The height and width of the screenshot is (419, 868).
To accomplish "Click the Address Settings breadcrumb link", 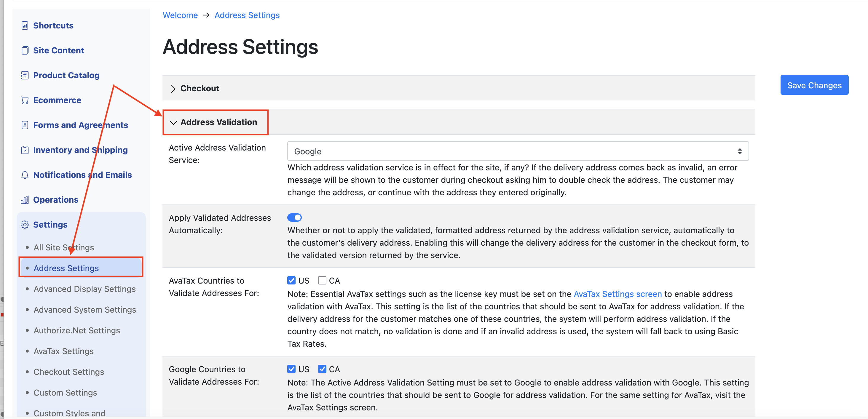I will [247, 15].
